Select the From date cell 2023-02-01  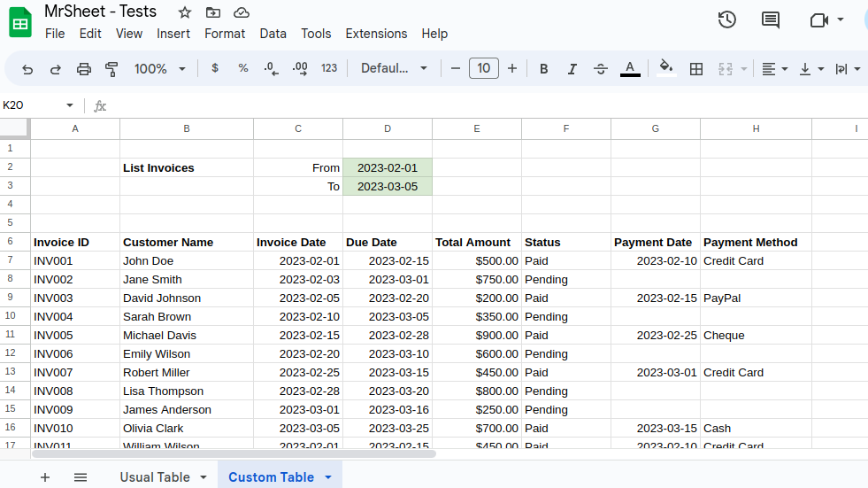pos(388,168)
